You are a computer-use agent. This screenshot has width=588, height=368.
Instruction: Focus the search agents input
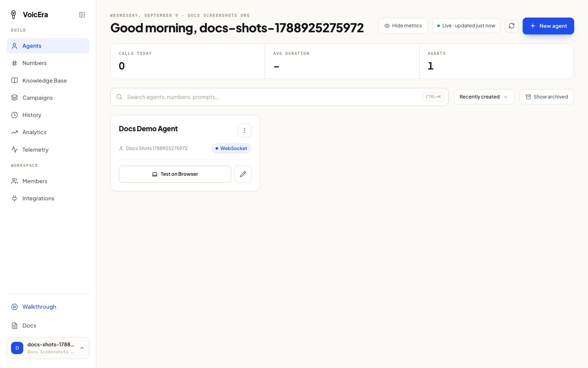279,97
